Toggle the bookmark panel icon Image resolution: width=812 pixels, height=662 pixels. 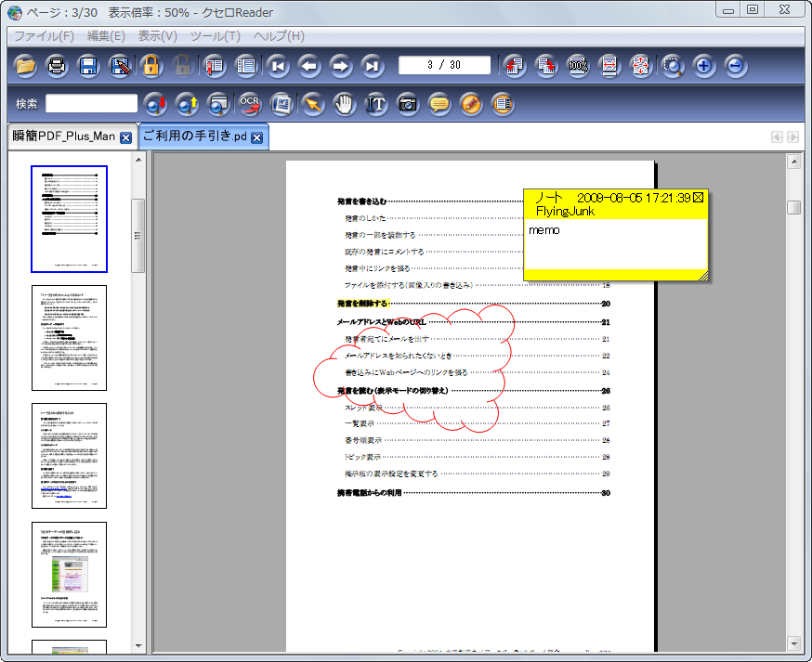(x=215, y=66)
